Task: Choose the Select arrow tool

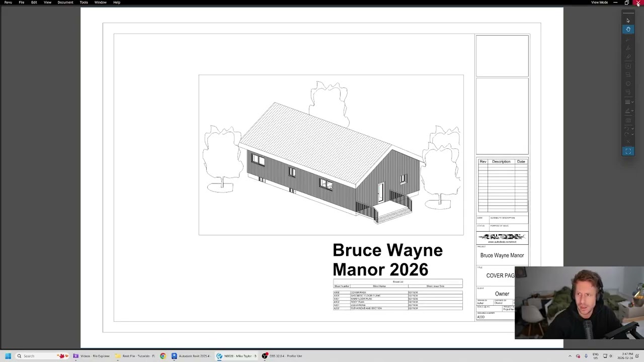Action: pos(628,21)
